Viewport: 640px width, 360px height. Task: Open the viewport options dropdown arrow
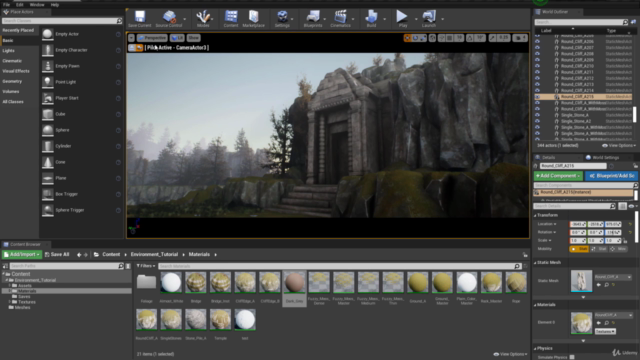pos(131,38)
